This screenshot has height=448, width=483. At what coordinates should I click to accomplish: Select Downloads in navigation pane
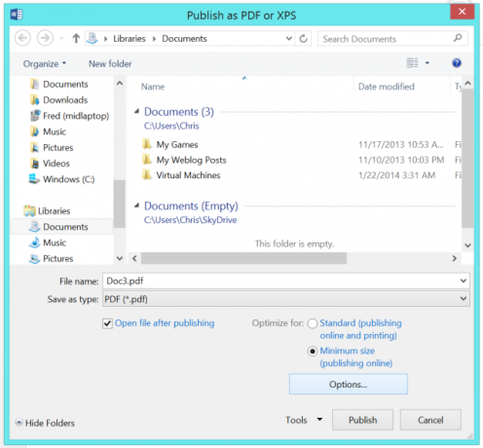click(65, 100)
